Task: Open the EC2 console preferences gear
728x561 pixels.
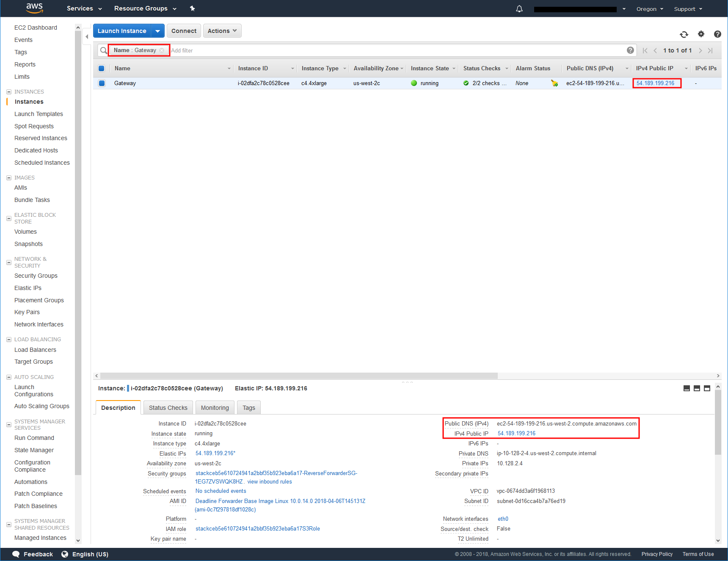Action: point(701,35)
